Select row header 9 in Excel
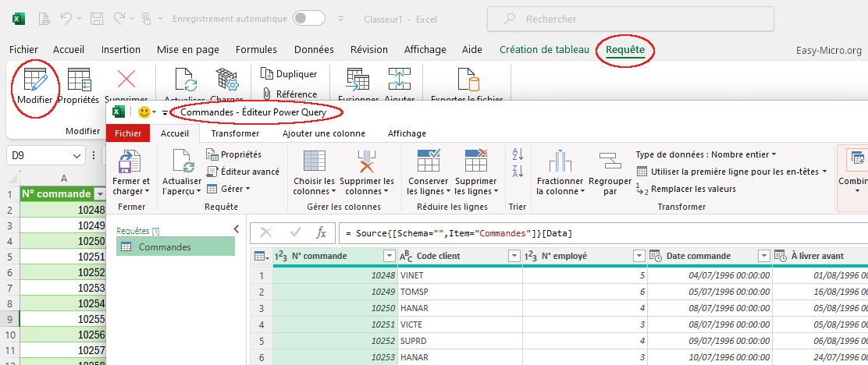 pyautogui.click(x=9, y=319)
